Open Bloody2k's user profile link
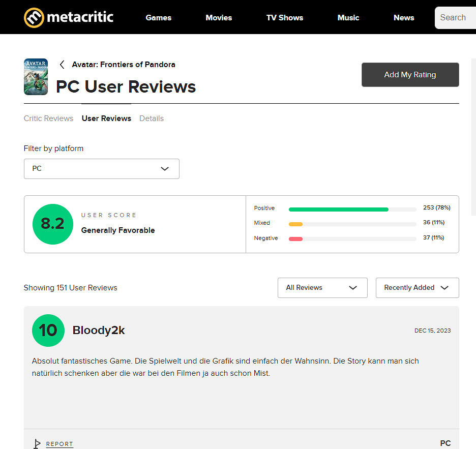The height and width of the screenshot is (449, 476). (99, 331)
